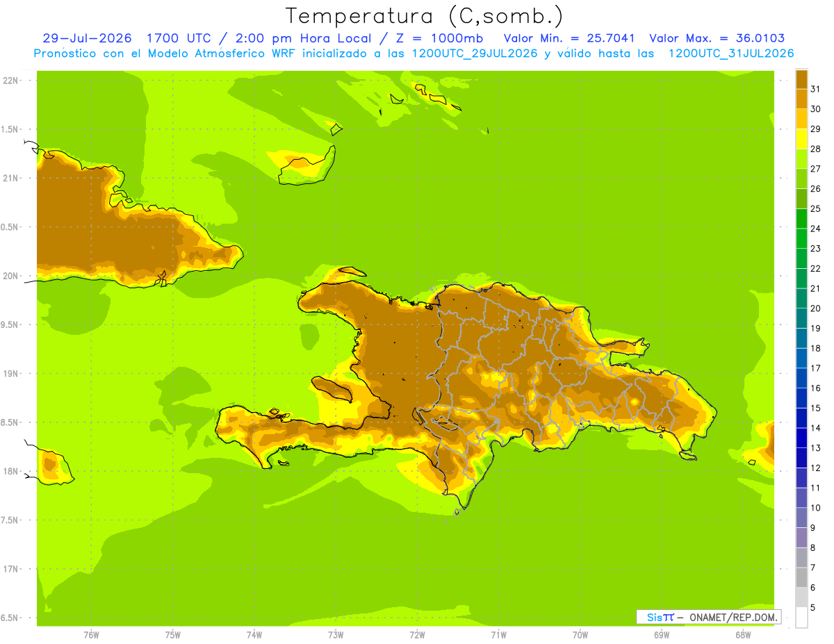
Task: Click the 18N latitude label
Action: (x=10, y=471)
